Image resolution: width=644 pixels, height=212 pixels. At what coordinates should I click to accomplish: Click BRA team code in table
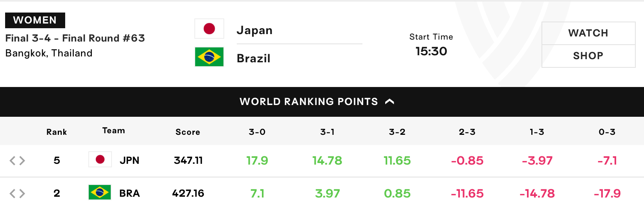pos(130,193)
